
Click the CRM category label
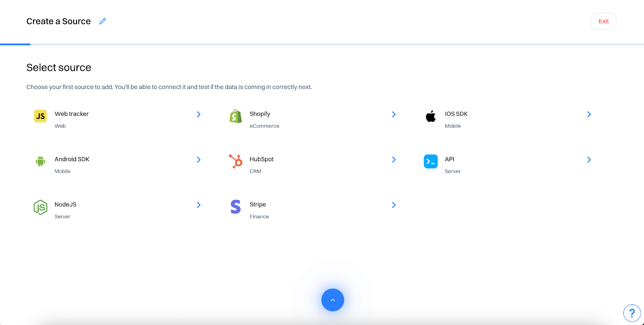(x=255, y=171)
